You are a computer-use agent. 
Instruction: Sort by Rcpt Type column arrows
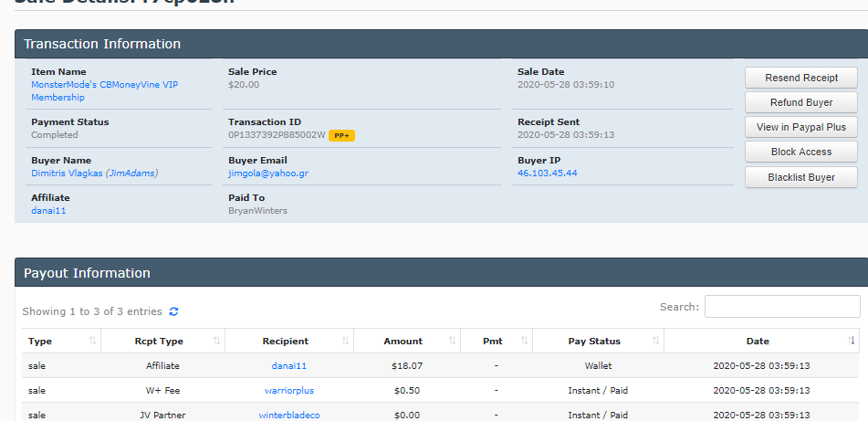(x=217, y=341)
